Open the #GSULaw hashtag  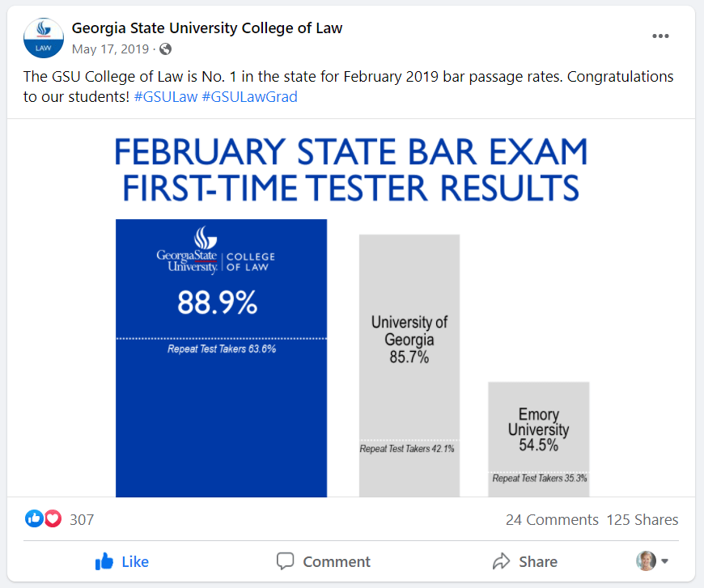(166, 95)
